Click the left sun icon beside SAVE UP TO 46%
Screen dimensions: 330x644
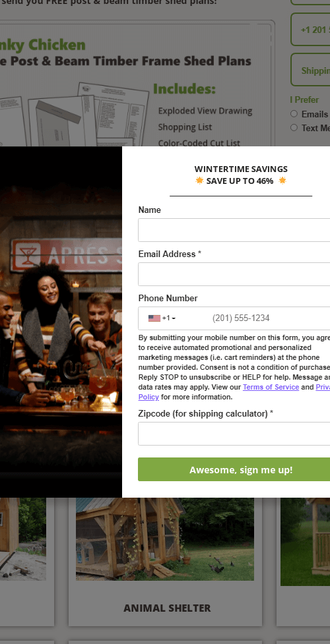pos(199,181)
